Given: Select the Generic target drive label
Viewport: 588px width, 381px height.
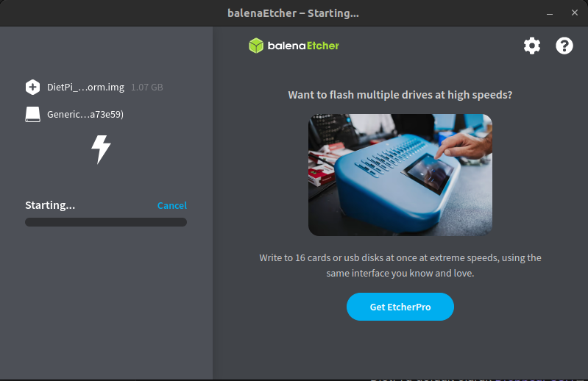Looking at the screenshot, I should (x=85, y=114).
